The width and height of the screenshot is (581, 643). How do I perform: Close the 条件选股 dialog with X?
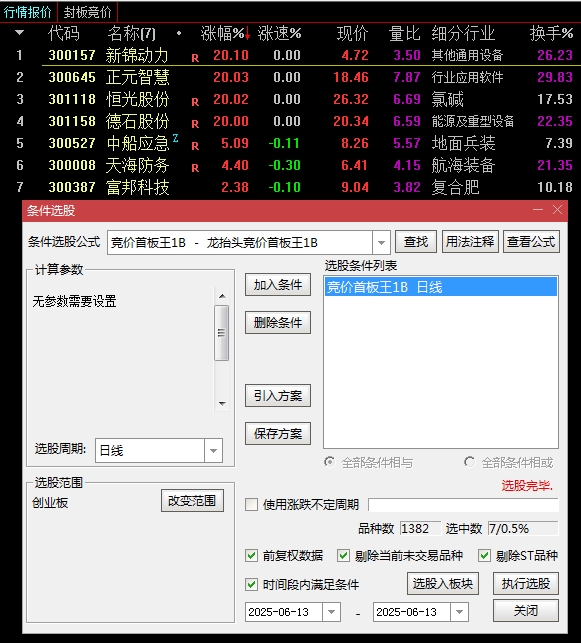(557, 210)
